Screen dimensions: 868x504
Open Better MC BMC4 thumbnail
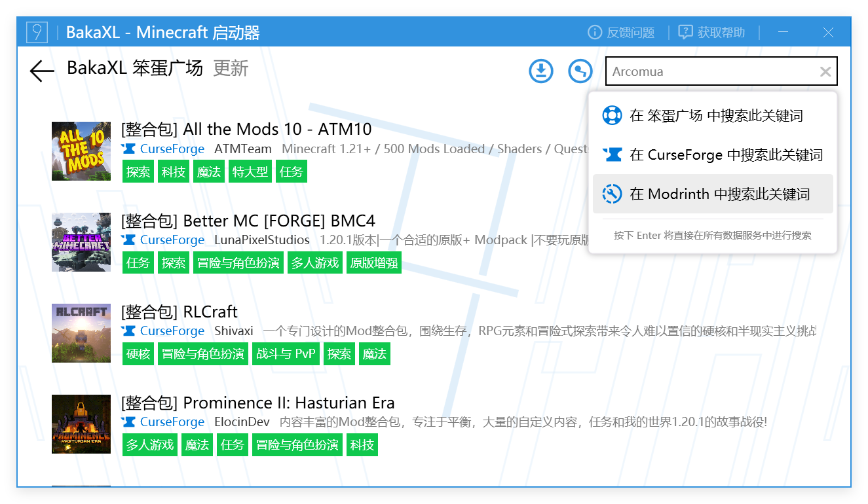pos(81,242)
